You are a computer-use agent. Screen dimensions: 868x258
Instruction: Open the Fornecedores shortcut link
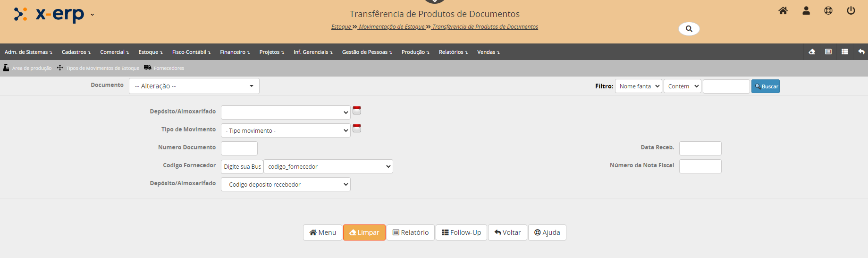point(169,68)
